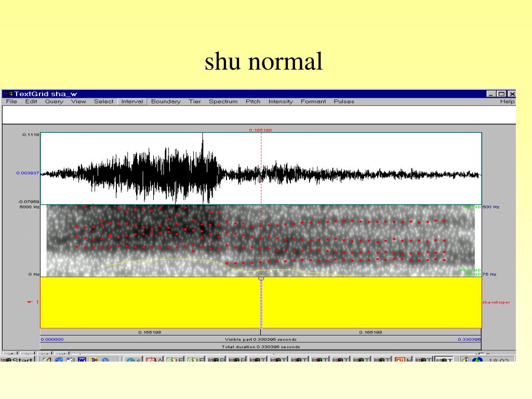532x399 pixels.
Task: Open the Help menu
Action: click(507, 101)
